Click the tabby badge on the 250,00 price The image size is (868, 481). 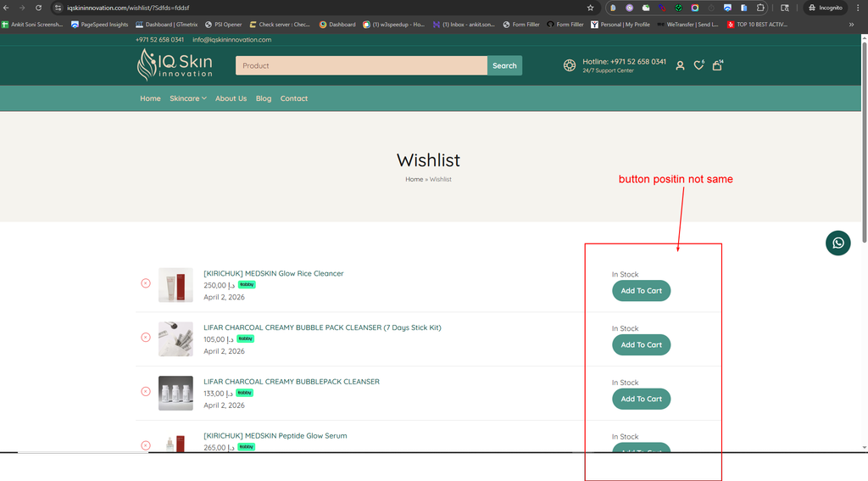pyautogui.click(x=247, y=284)
